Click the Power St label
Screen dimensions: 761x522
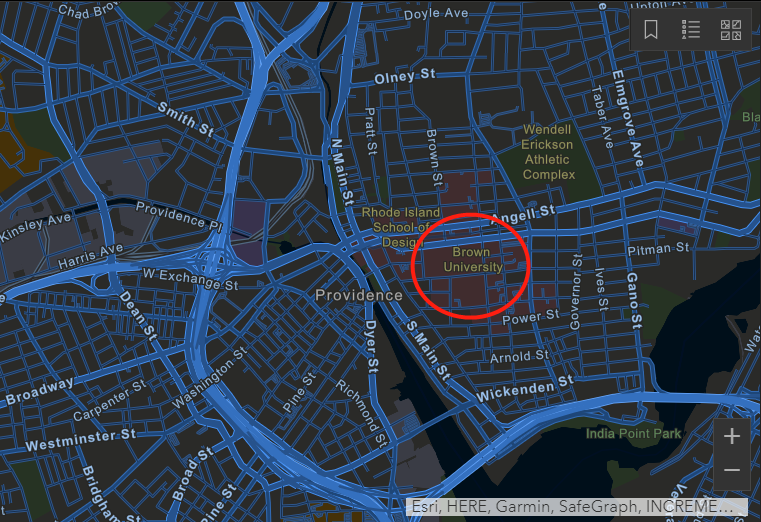[530, 318]
